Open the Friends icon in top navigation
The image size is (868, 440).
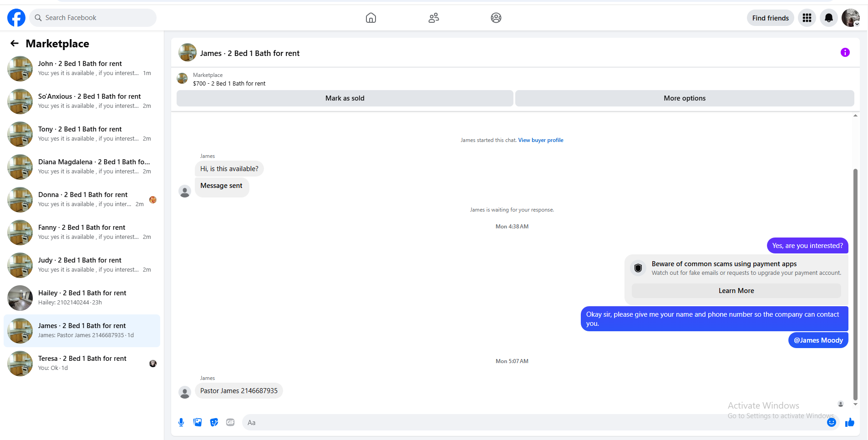pyautogui.click(x=434, y=18)
